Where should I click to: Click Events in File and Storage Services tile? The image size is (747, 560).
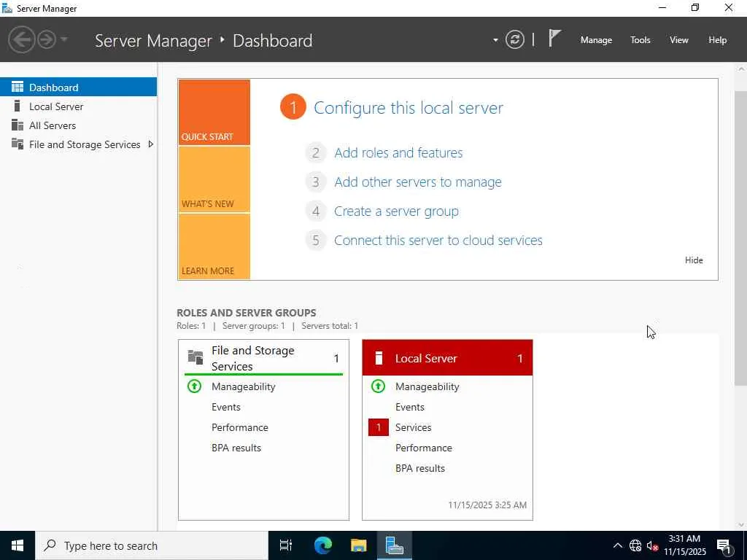tap(226, 407)
